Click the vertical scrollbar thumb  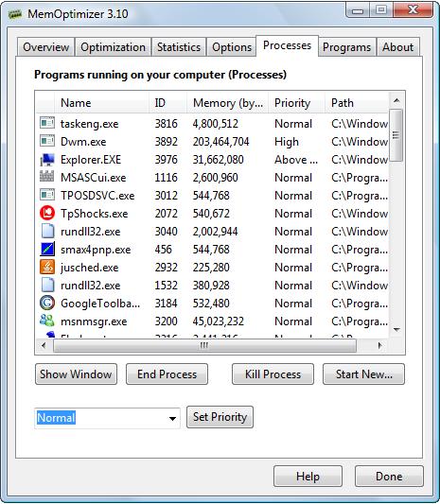point(396,135)
